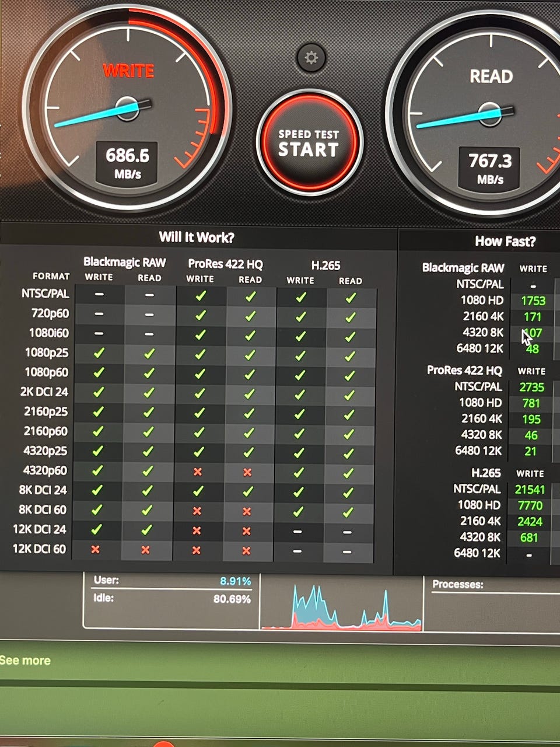Click the See more link
Image resolution: width=560 pixels, height=747 pixels.
coord(25,661)
